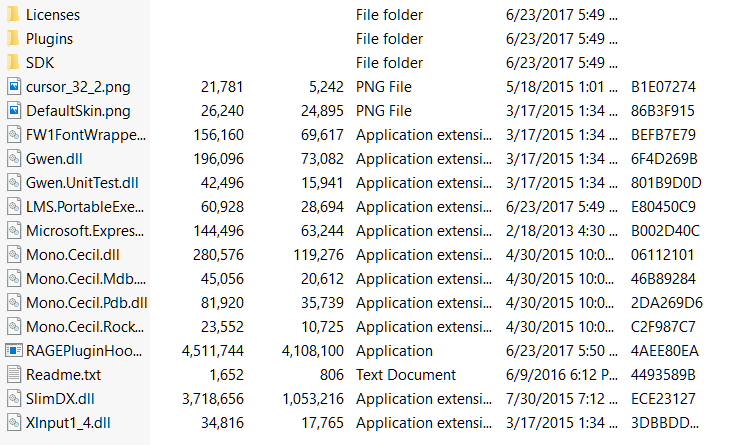Select the Gwen.UnitTest.dll file name

click(82, 183)
